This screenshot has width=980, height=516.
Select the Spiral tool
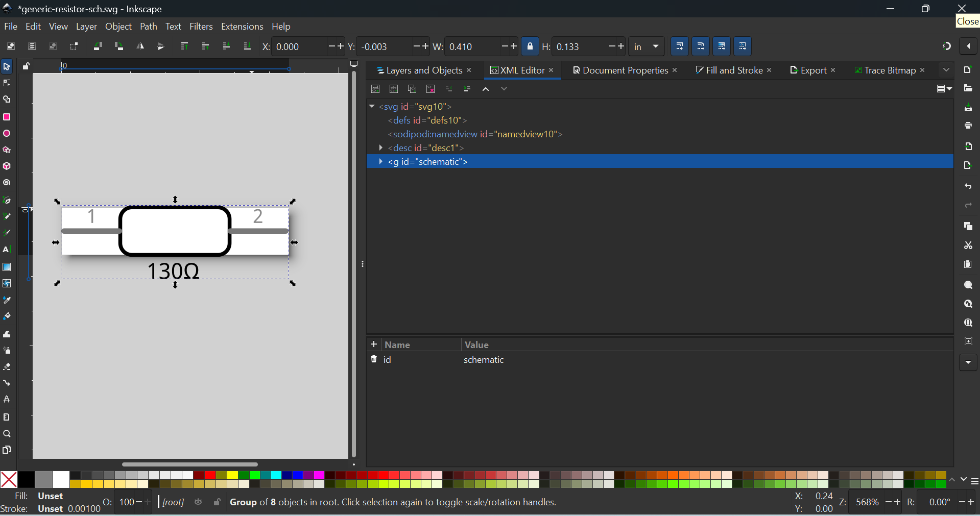click(x=7, y=183)
